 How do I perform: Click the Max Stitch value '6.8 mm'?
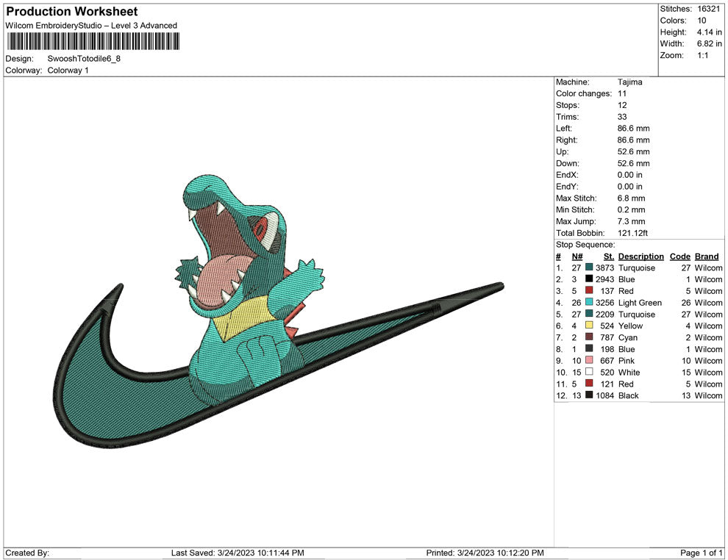pyautogui.click(x=632, y=198)
